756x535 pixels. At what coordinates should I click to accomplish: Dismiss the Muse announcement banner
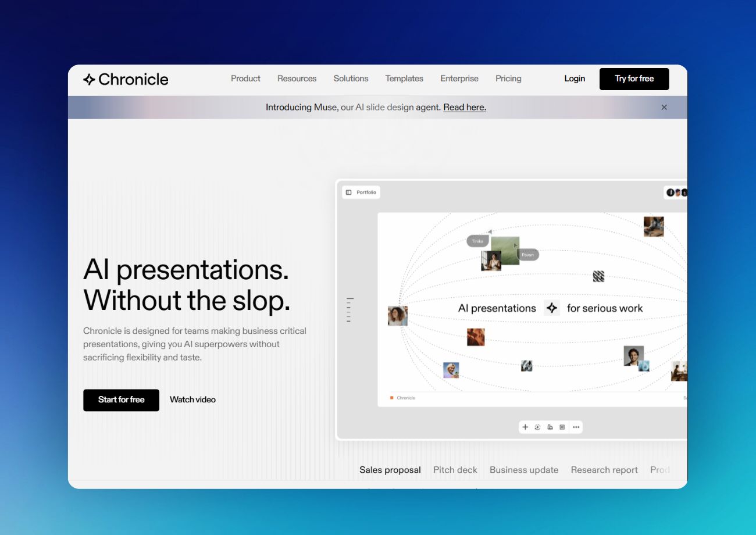click(x=664, y=108)
